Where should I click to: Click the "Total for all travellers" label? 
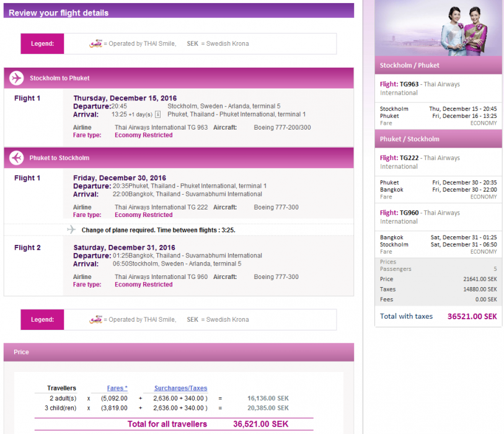click(167, 424)
